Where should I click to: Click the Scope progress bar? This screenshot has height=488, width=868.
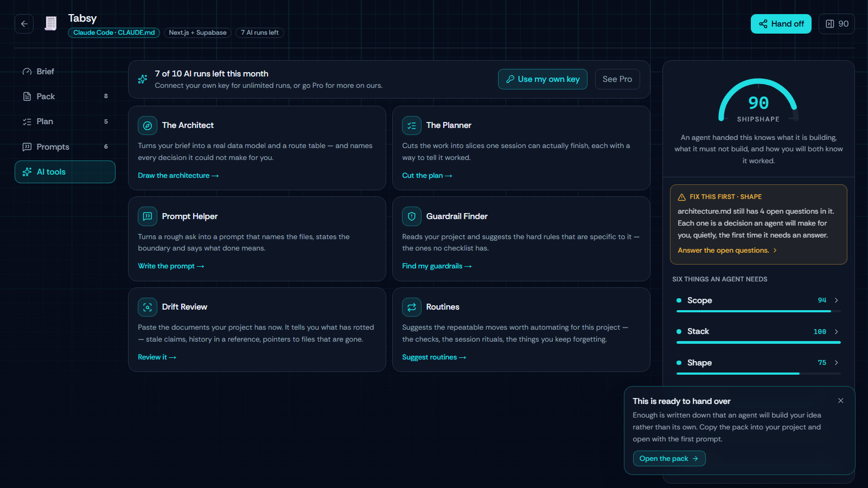click(x=758, y=311)
